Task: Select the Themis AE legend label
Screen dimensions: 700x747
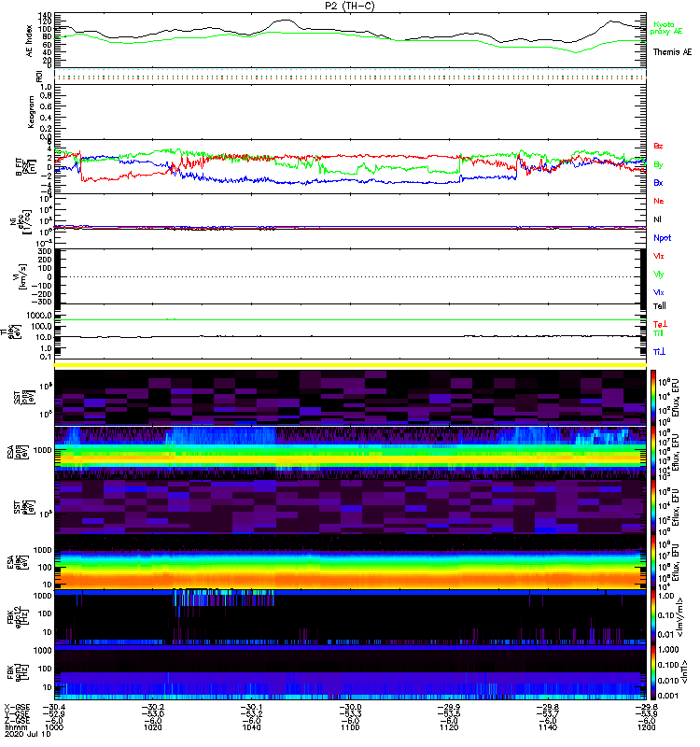Action: [672, 52]
